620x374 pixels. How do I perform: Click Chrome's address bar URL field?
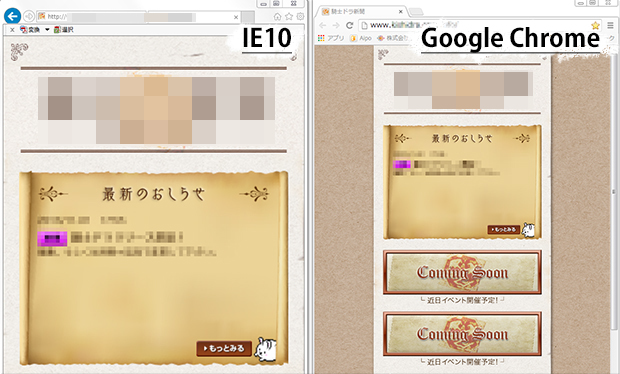click(x=474, y=25)
